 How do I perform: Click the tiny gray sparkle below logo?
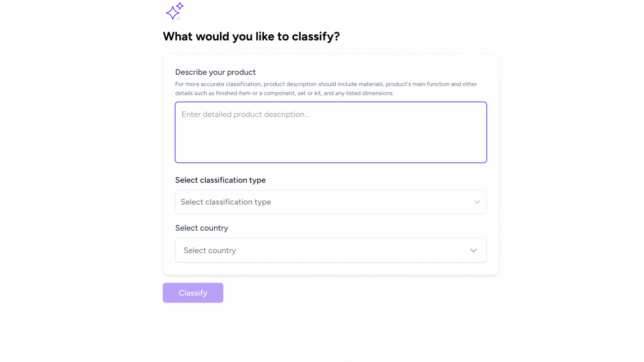pos(179,19)
